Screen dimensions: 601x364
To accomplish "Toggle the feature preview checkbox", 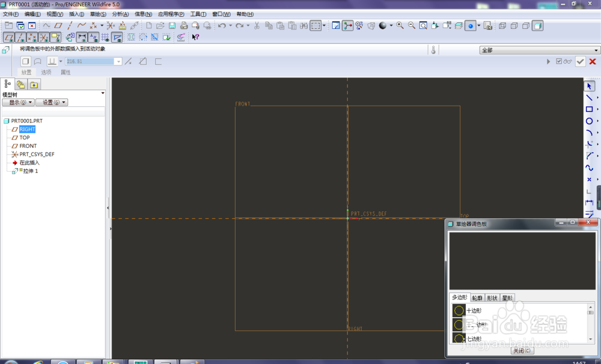I will (x=559, y=61).
